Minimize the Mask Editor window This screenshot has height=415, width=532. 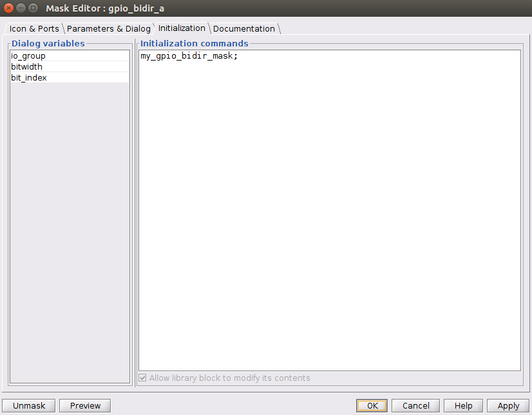[21, 8]
